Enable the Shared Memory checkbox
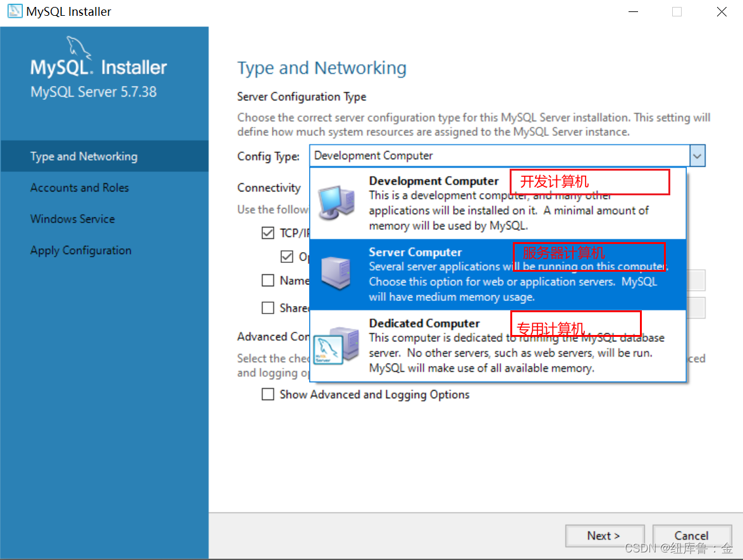 (267, 308)
